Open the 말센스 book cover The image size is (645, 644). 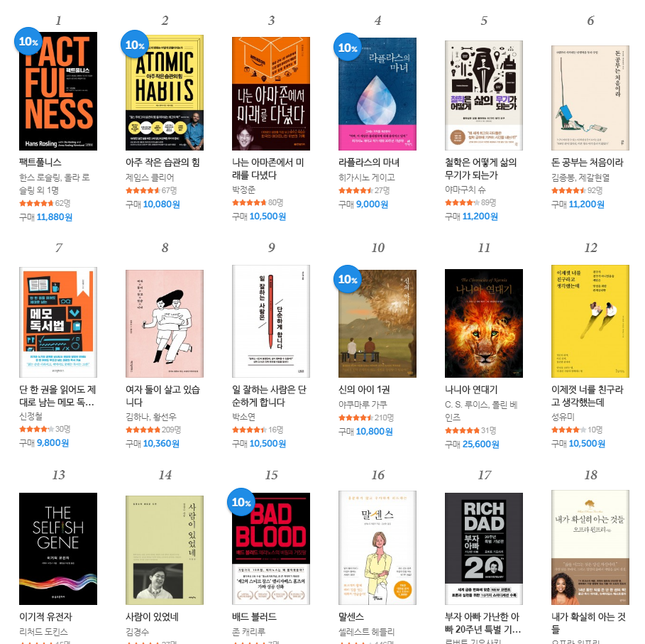coord(377,547)
